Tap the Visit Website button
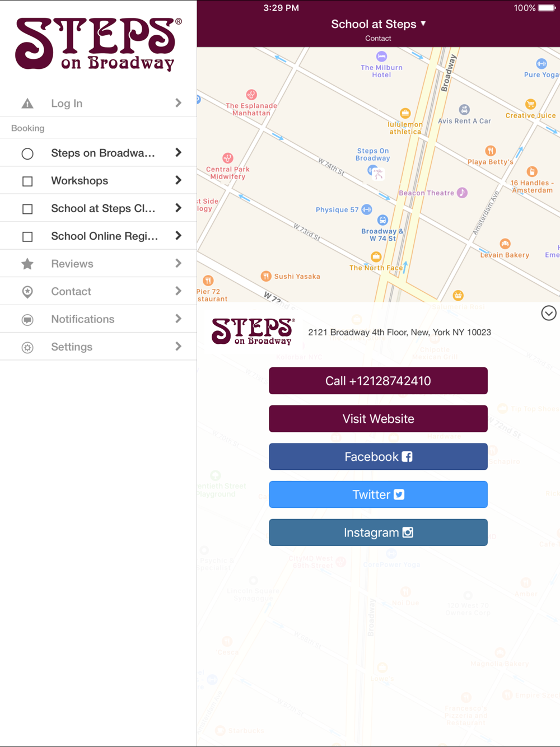Screen dimensions: 560x747 pos(378,419)
